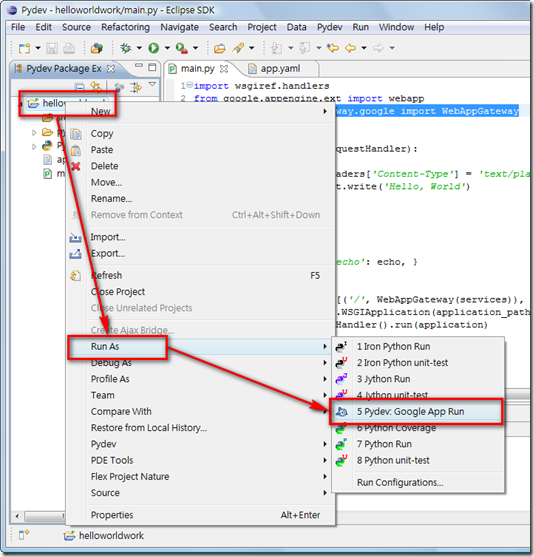Screen dimensions: 534x557
Task: Click the Print toolbar icon
Action: (69, 48)
